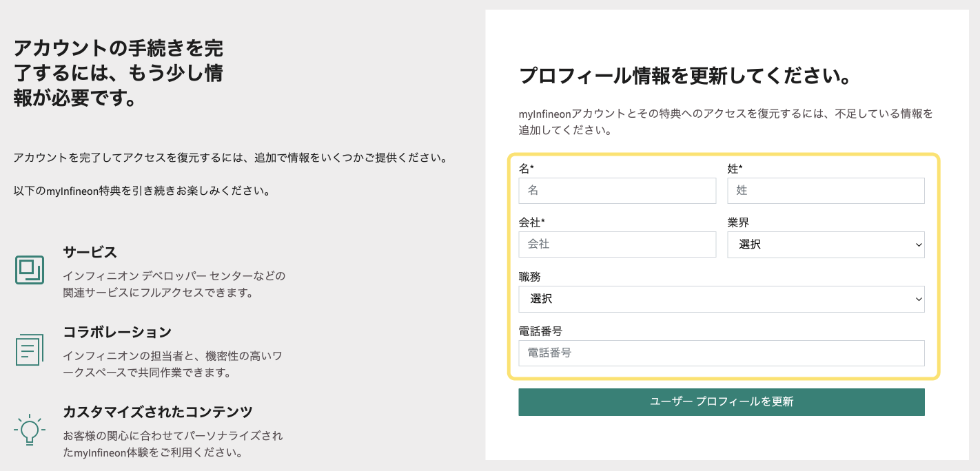Click the コラボレーション heading text

coord(116,332)
